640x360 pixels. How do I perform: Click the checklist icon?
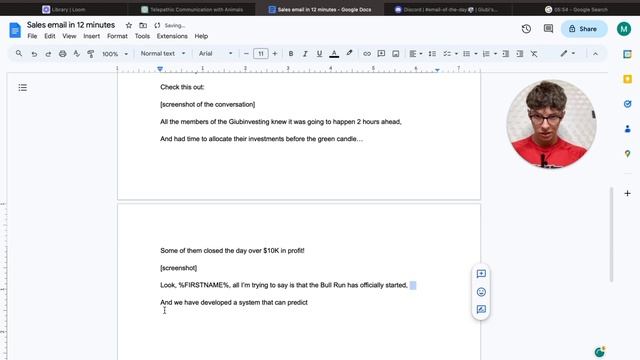pos(447,53)
